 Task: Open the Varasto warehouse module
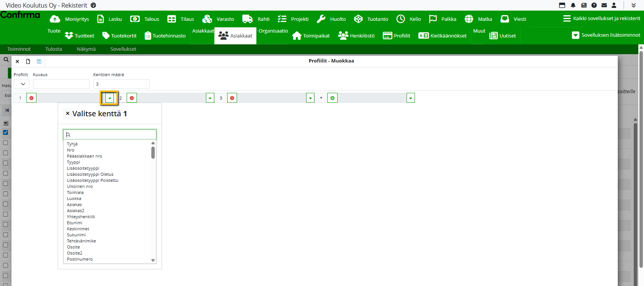[x=218, y=19]
